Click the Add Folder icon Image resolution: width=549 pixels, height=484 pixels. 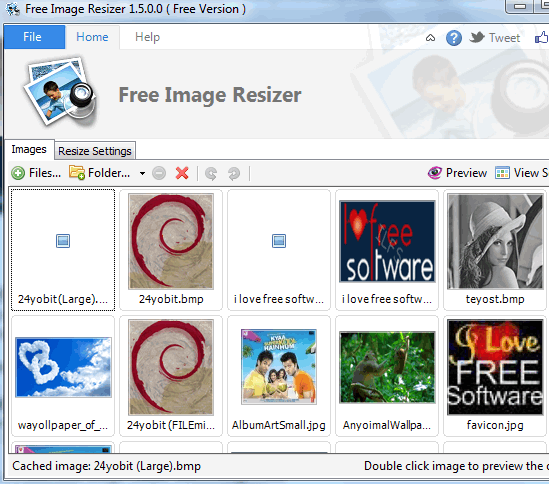[x=77, y=173]
